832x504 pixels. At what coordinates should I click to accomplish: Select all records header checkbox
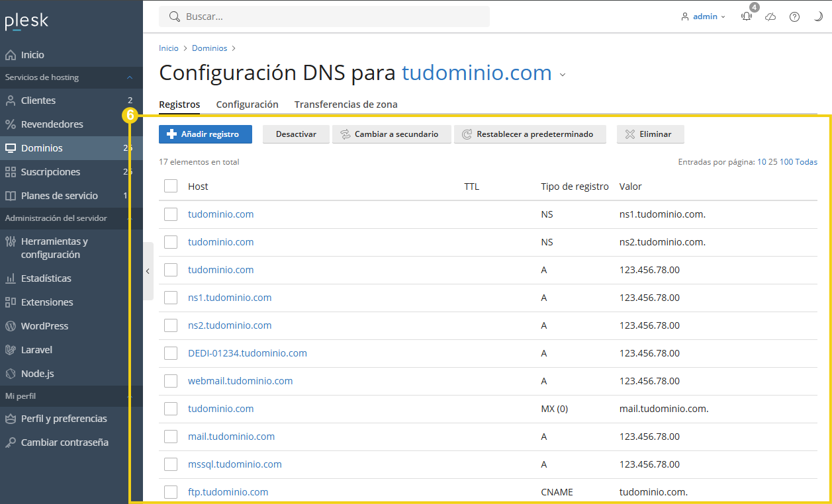coord(171,186)
